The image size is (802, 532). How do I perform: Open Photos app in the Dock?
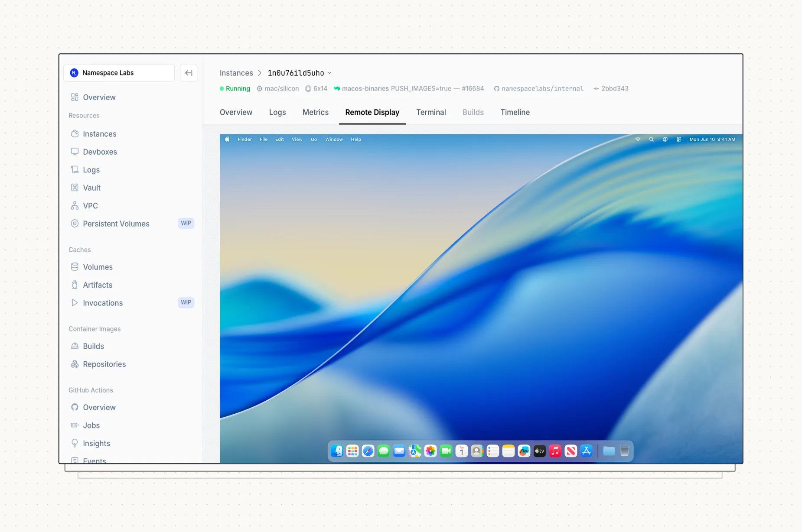[x=430, y=451]
